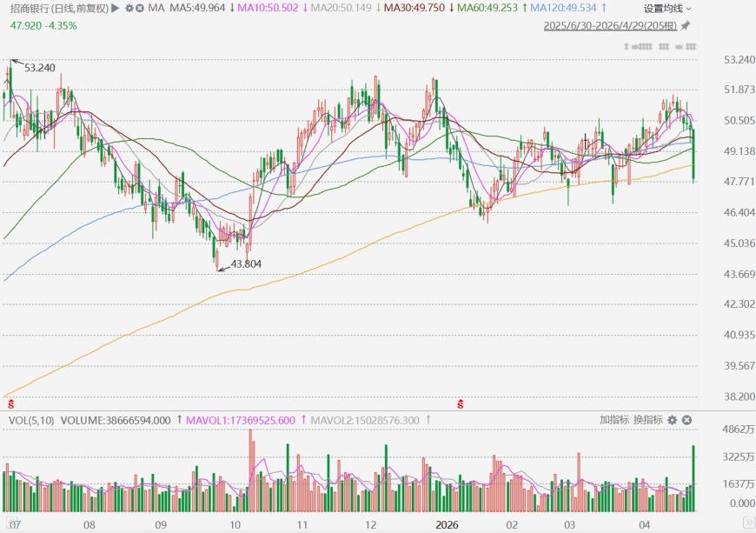Viewport: 756px width, 533px height.
Task: Click the 招商银行(日线,前复权) title text
Action: point(60,8)
